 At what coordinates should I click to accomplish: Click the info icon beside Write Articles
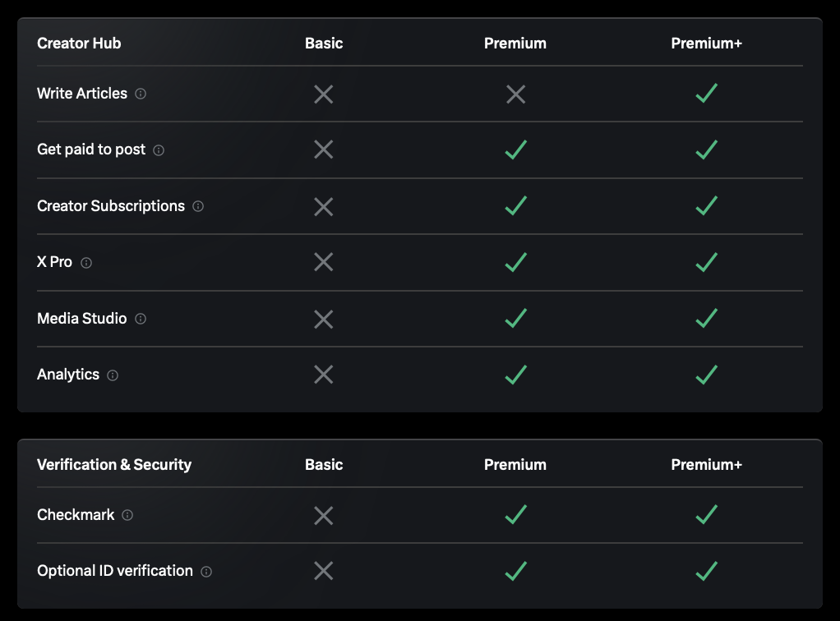pyautogui.click(x=141, y=94)
